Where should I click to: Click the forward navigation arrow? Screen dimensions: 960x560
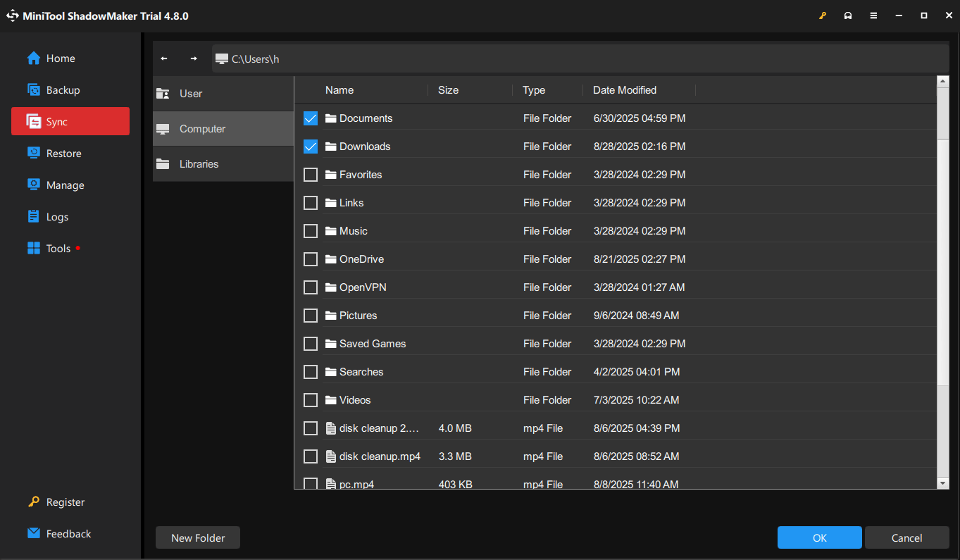[x=194, y=58]
